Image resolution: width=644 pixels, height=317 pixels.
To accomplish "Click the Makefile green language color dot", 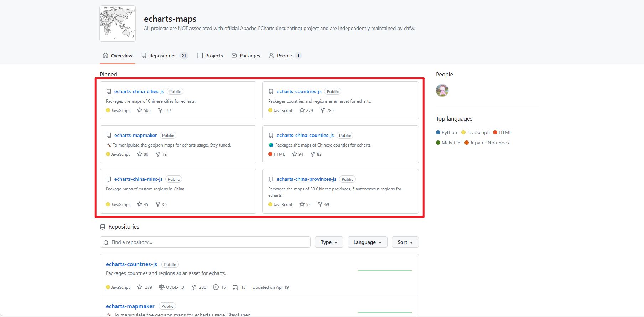I will 438,143.
